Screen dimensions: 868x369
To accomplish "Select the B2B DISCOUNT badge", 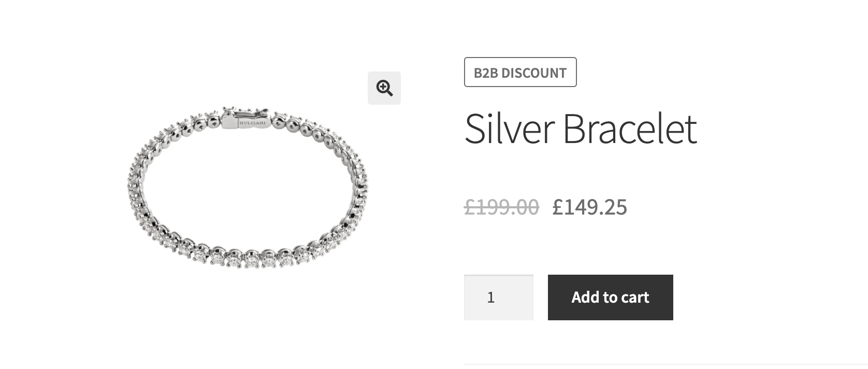I will pyautogui.click(x=520, y=72).
